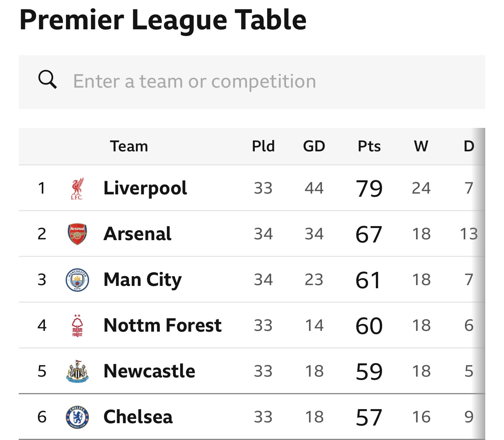Click the Liverpool club crest
This screenshot has height=440, width=504.
point(77,189)
